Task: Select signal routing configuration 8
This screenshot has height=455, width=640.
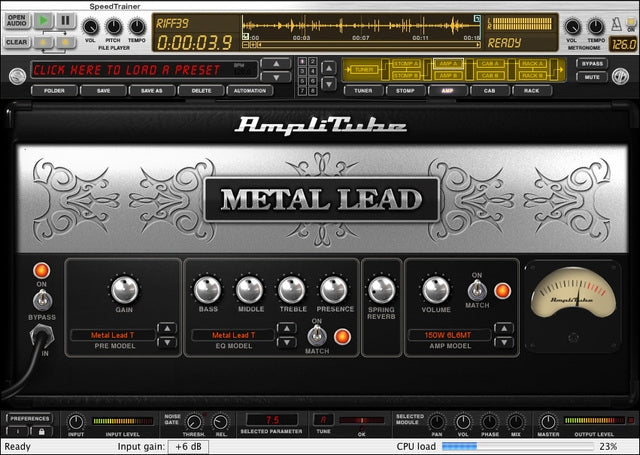Action: point(312,91)
